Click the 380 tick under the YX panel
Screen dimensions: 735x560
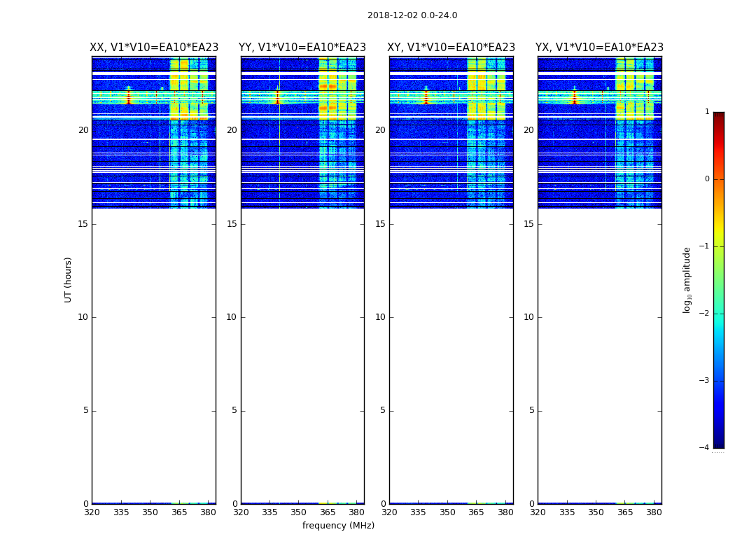pos(654,512)
